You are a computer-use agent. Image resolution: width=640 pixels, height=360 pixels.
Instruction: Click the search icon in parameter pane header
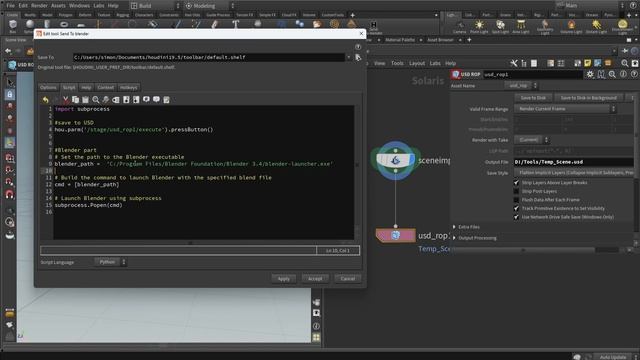612,74
